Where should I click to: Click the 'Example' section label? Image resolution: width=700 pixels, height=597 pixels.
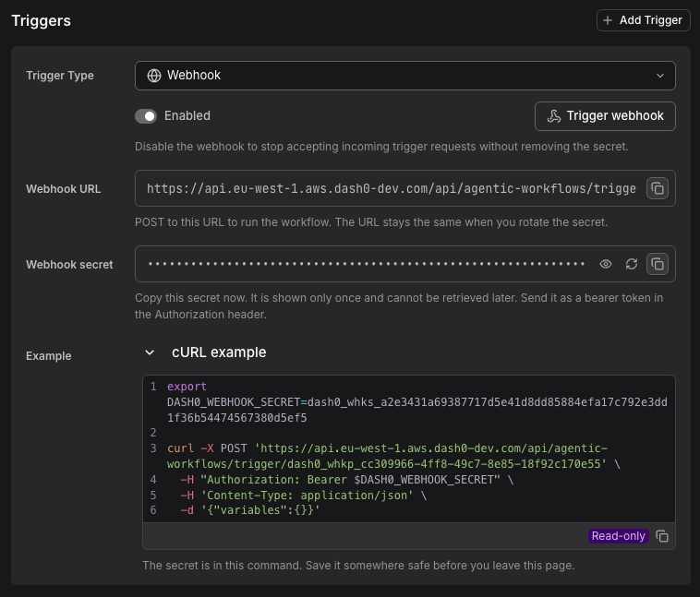point(49,356)
